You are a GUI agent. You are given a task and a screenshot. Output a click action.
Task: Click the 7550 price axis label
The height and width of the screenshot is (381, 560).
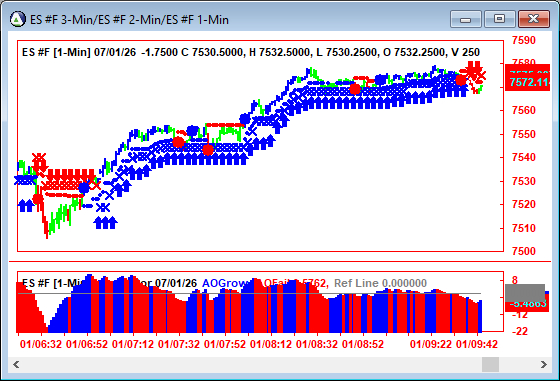click(524, 134)
